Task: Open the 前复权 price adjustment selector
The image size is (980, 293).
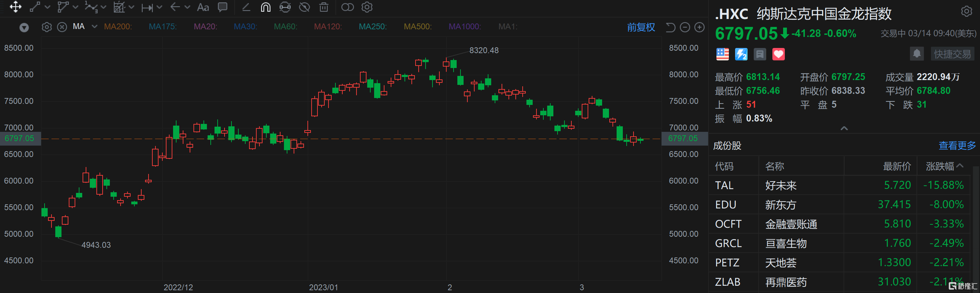Action: (x=641, y=27)
